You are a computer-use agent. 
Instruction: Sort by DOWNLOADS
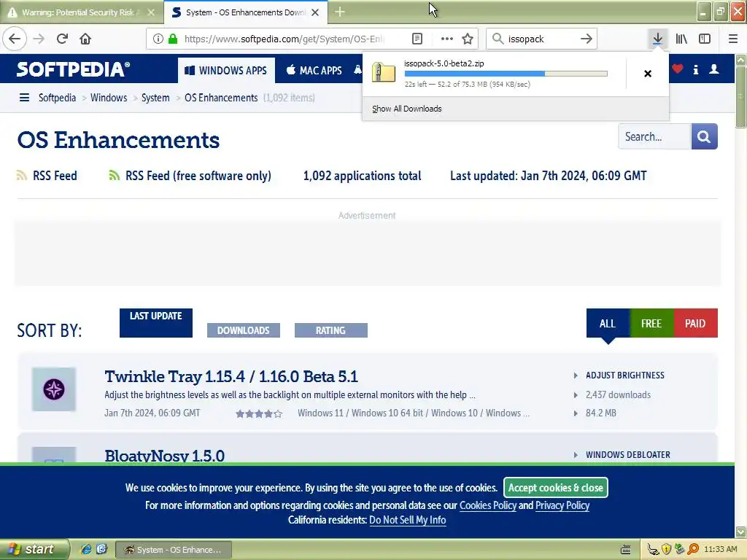[x=244, y=330]
